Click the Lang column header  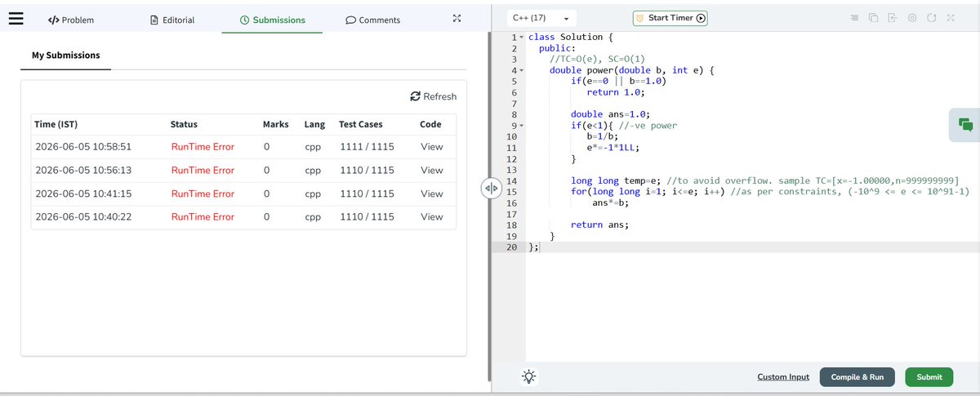[x=314, y=124]
